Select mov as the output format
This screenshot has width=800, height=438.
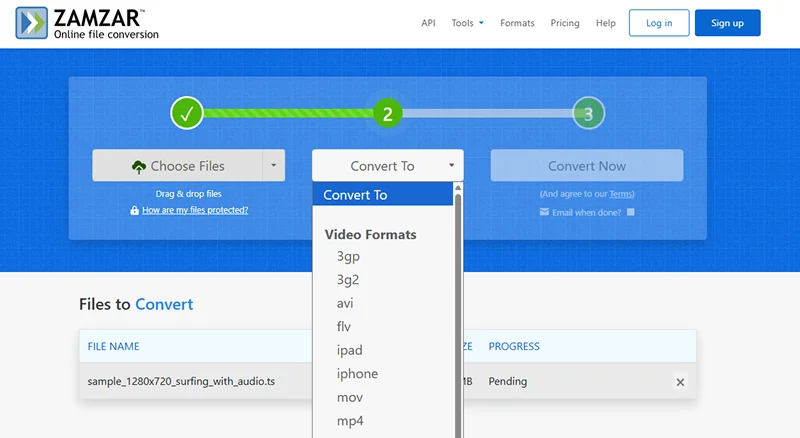350,397
